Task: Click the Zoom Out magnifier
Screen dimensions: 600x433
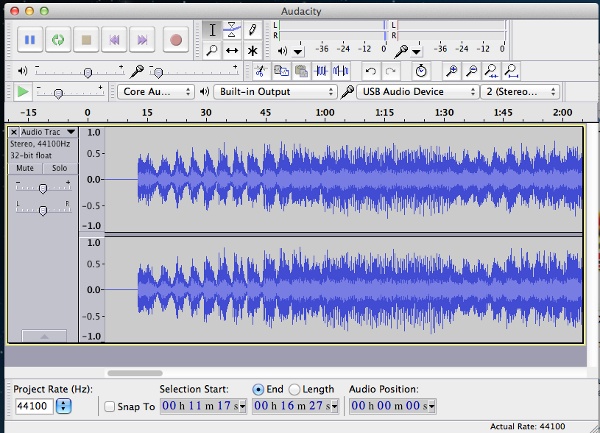Action: coord(472,71)
